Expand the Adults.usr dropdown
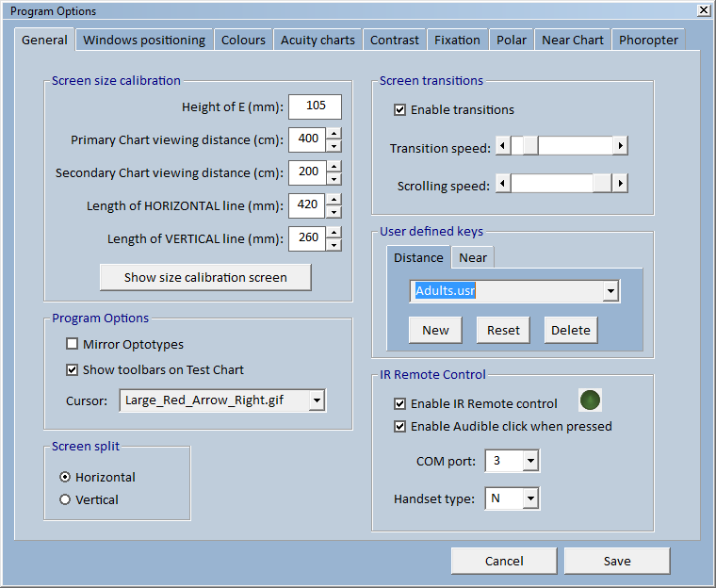The width and height of the screenshot is (716, 588). (x=610, y=291)
